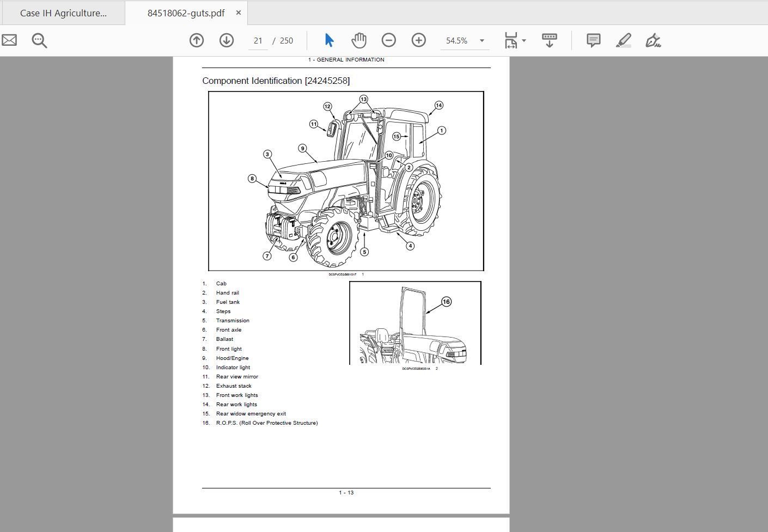Switch to Case IH Agriculture tab
The width and height of the screenshot is (768, 532).
coord(63,13)
